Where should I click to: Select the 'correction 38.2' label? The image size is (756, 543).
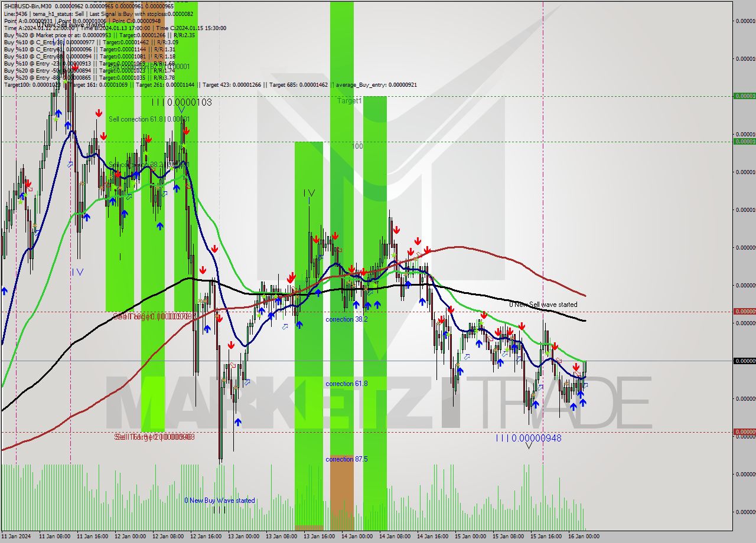point(347,319)
